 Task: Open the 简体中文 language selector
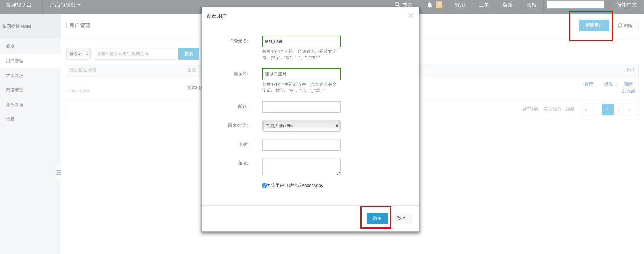tap(627, 5)
